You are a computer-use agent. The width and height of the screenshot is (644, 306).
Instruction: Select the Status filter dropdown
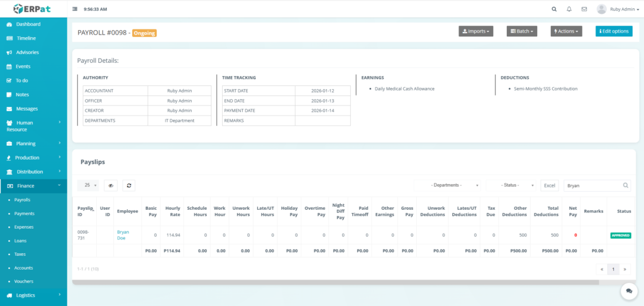(512, 185)
